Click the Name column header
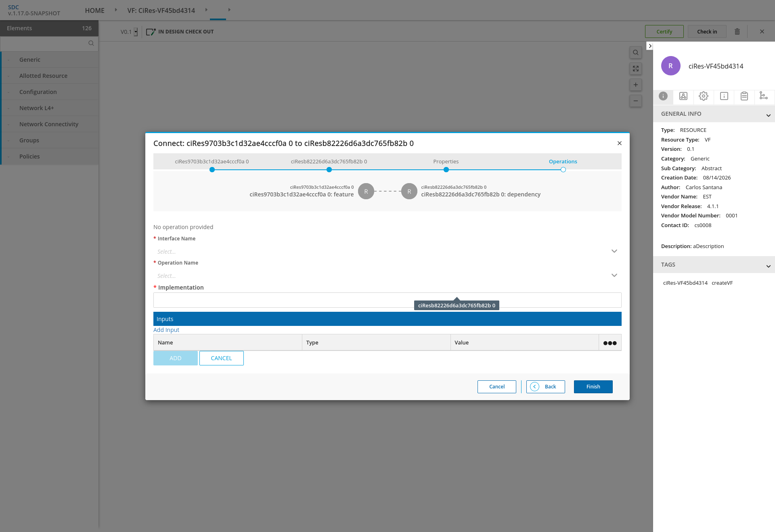This screenshot has height=532, width=775. [x=228, y=342]
